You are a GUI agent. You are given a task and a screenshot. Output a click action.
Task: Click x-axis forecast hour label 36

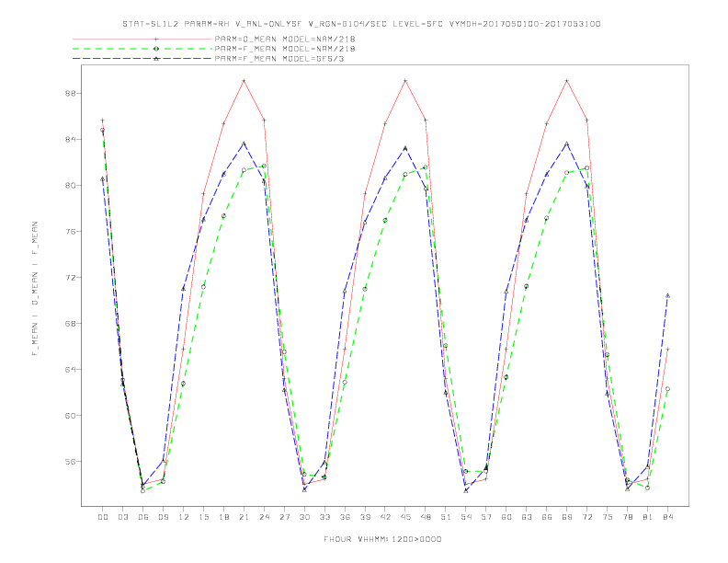345,517
